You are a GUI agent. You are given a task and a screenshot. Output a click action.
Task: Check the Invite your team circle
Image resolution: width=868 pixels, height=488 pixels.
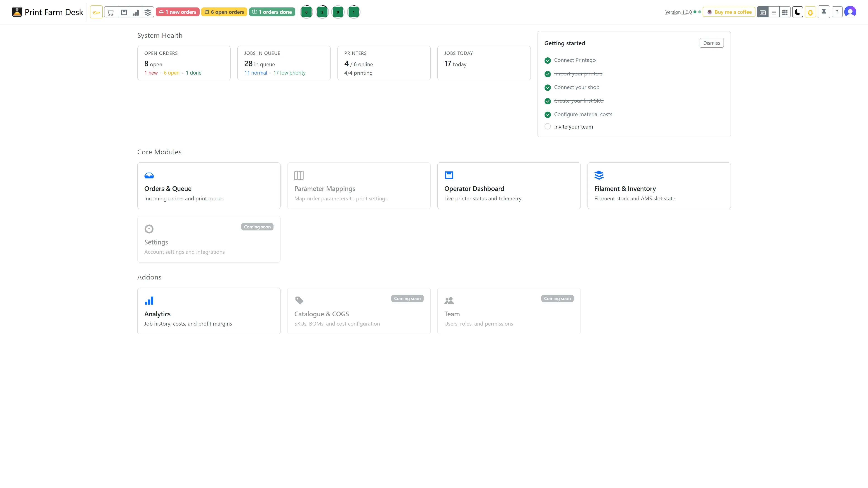[547, 126]
